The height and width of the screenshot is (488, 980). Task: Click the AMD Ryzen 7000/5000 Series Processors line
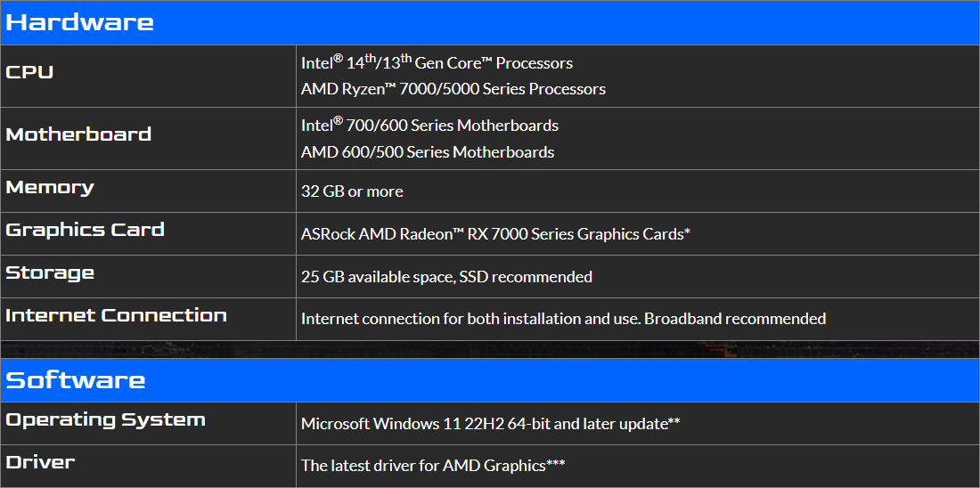point(453,89)
